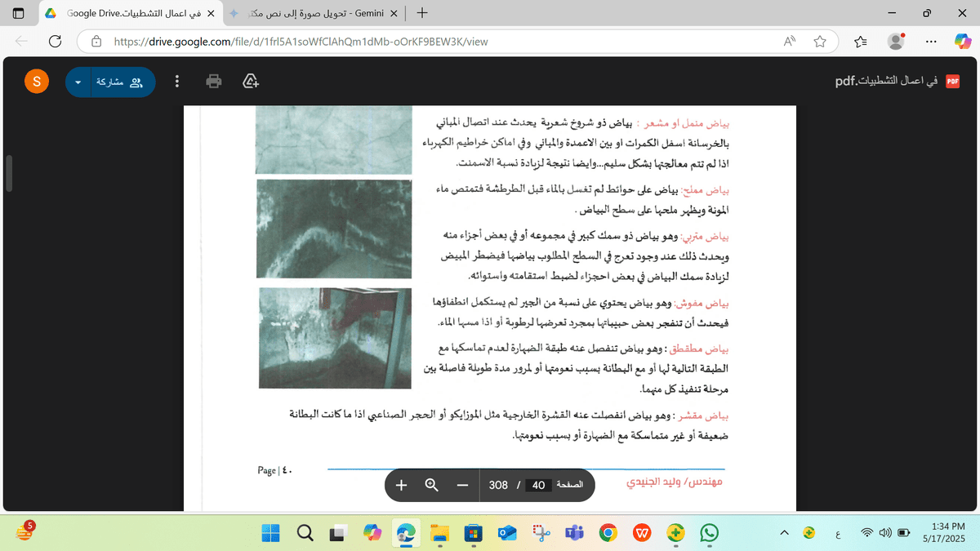The width and height of the screenshot is (980, 551).
Task: Refresh the page in the browser
Action: 56,42
